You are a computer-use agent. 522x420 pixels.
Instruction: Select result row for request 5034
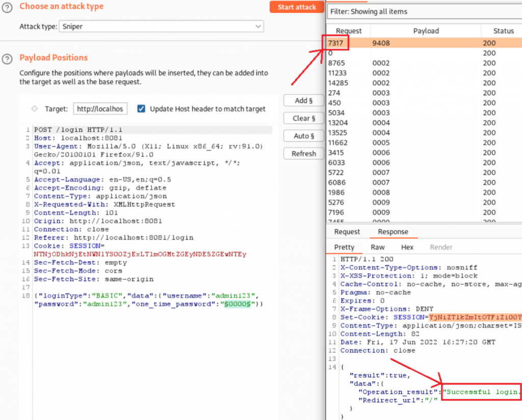coord(425,113)
